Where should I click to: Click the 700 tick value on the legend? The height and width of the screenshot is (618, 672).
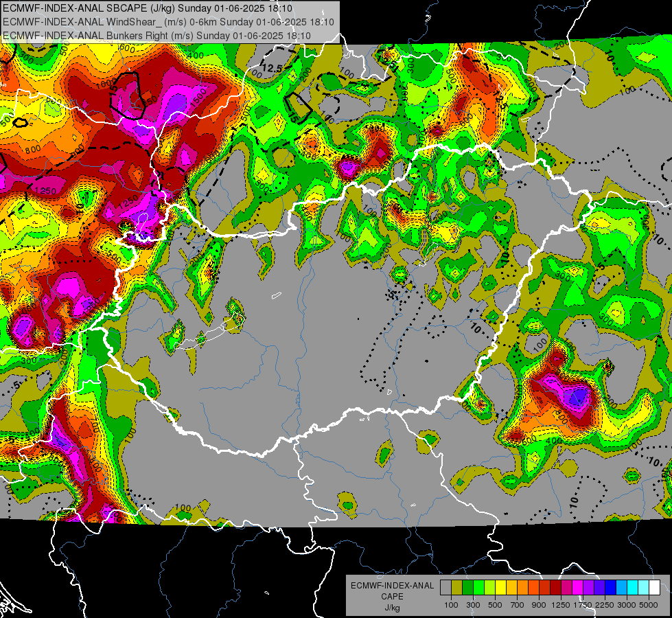[518, 605]
